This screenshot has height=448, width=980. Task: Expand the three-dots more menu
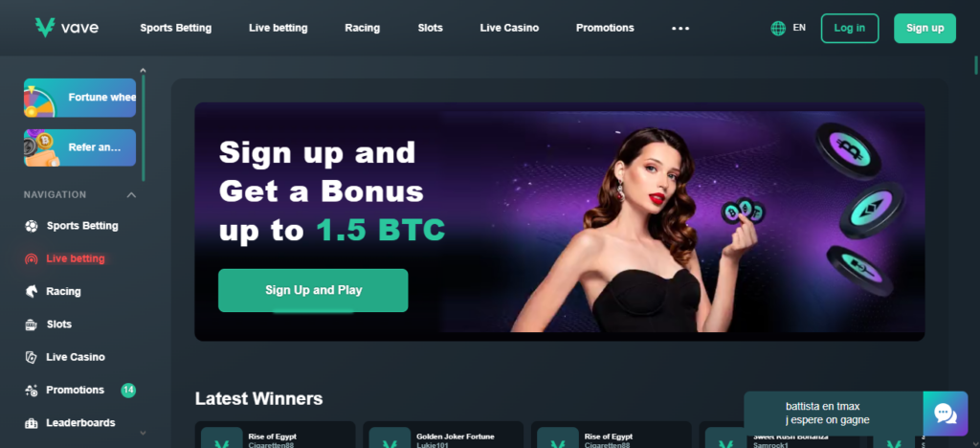coord(680,28)
